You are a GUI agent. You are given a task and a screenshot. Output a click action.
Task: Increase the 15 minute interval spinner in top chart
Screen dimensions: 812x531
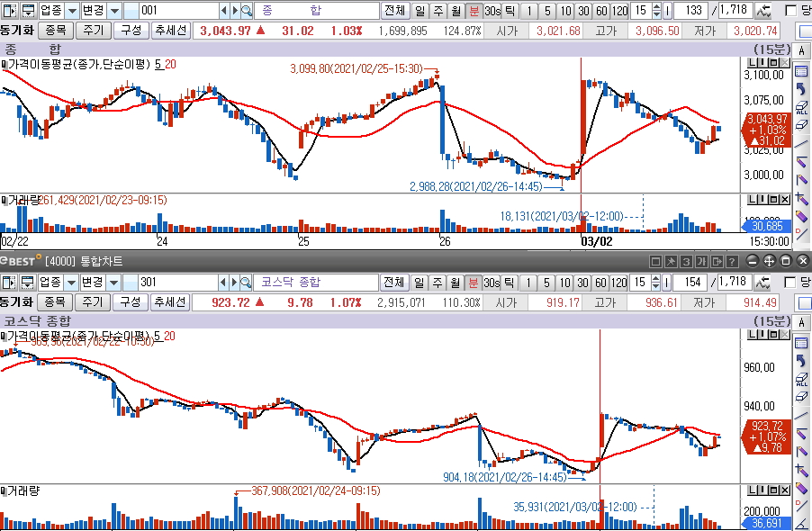[656, 6]
